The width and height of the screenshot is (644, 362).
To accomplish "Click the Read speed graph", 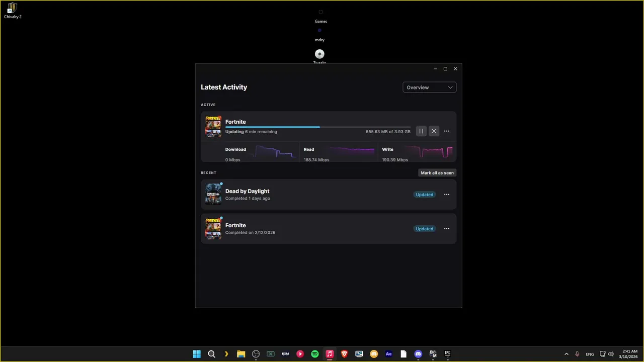I will 352,151.
